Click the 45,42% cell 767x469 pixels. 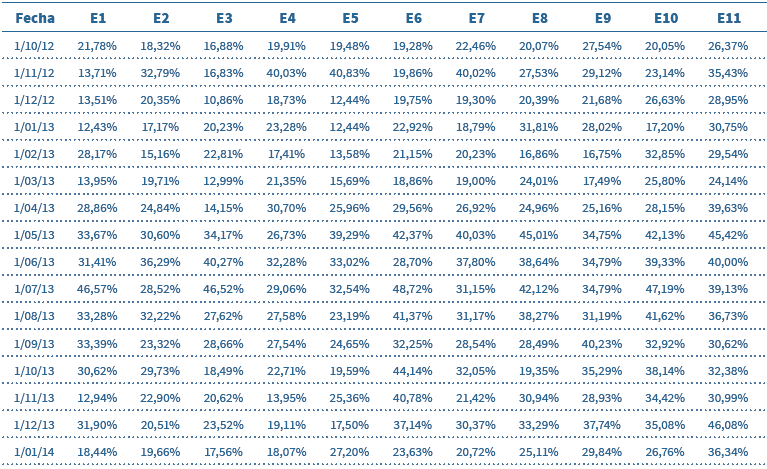[x=728, y=235]
